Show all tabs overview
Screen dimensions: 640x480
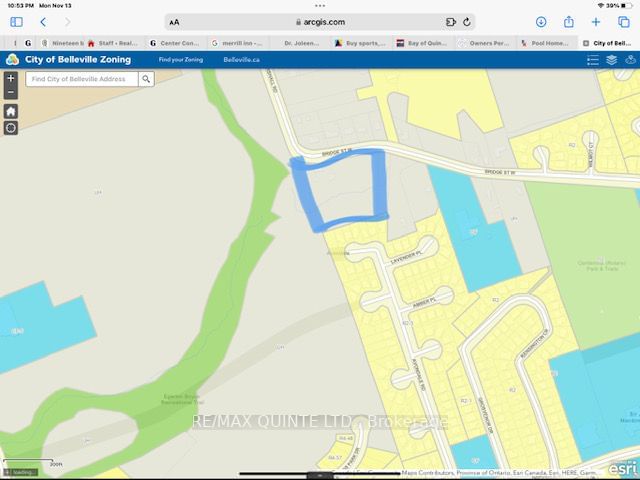pos(624,21)
